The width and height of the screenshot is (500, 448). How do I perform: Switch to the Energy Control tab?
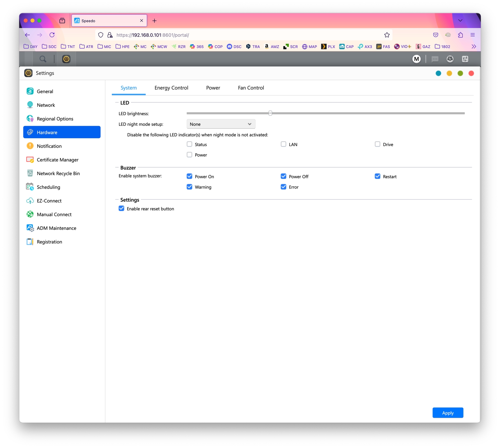click(171, 88)
